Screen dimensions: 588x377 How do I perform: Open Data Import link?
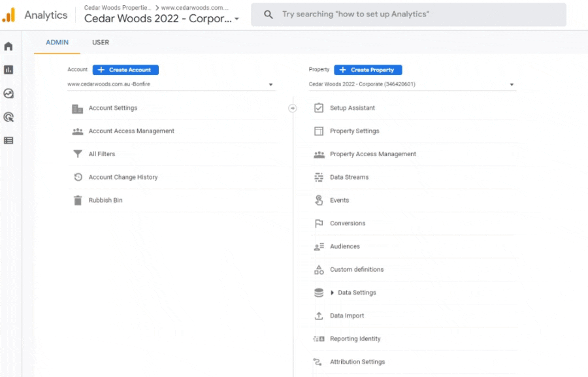coord(347,316)
